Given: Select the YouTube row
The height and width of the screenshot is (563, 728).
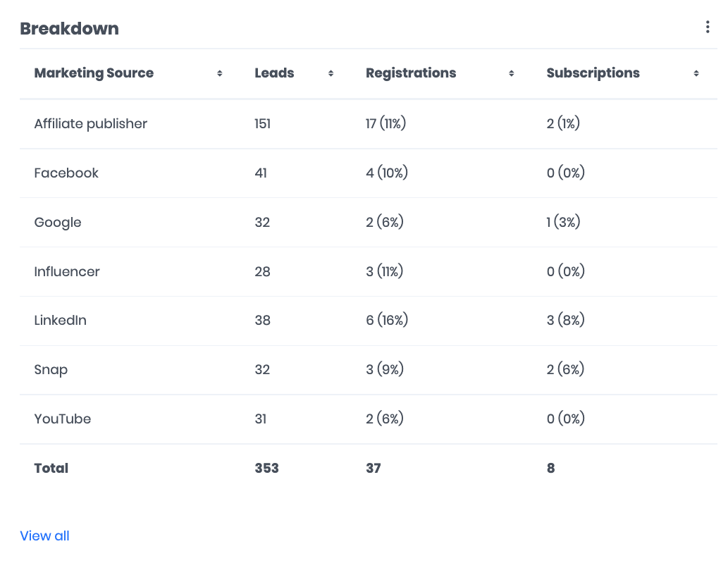Looking at the screenshot, I should pyautogui.click(x=62, y=419).
